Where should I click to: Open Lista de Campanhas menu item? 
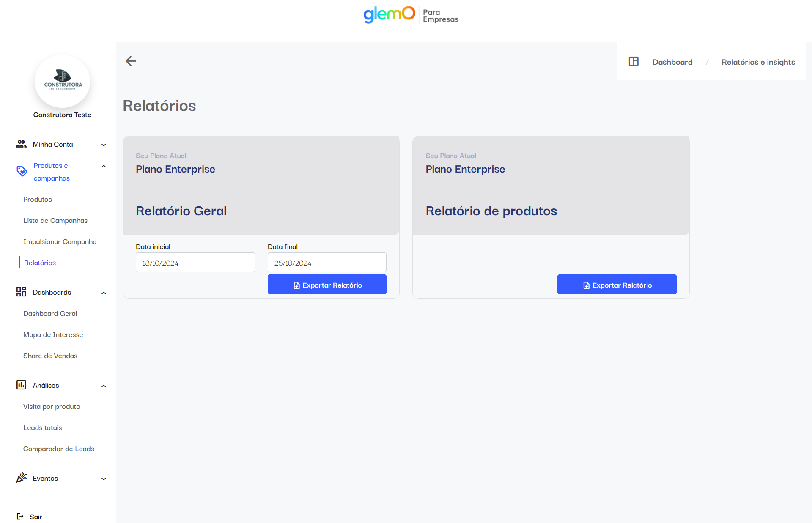[x=55, y=221]
